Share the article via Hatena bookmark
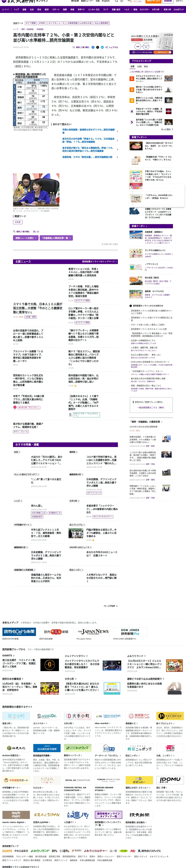This screenshot has height=868, width=186. tap(102, 47)
